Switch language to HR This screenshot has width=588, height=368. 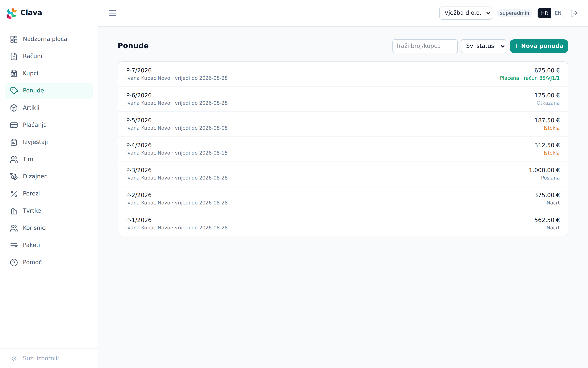point(544,13)
